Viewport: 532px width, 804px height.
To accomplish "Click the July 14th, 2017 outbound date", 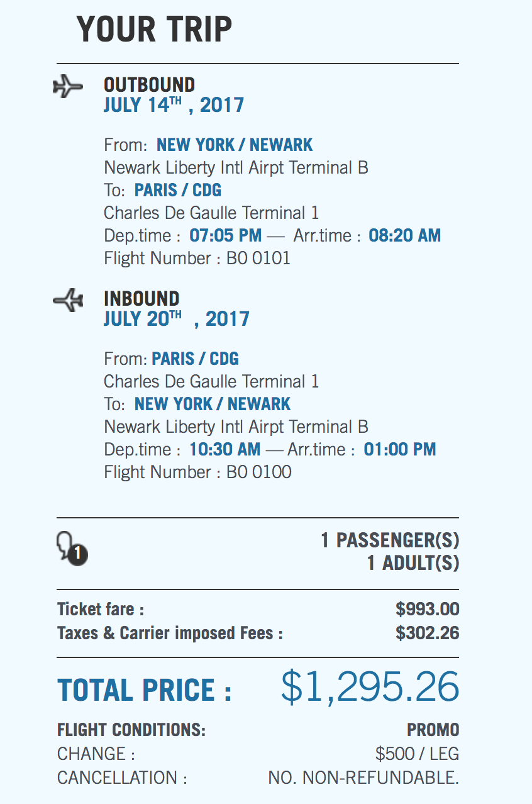I will (x=174, y=104).
